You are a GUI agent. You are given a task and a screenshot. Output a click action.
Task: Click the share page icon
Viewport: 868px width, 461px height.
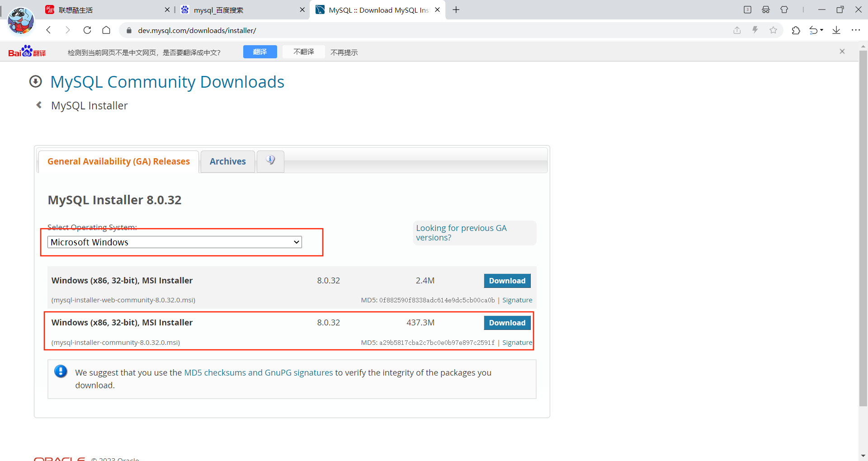click(x=737, y=30)
